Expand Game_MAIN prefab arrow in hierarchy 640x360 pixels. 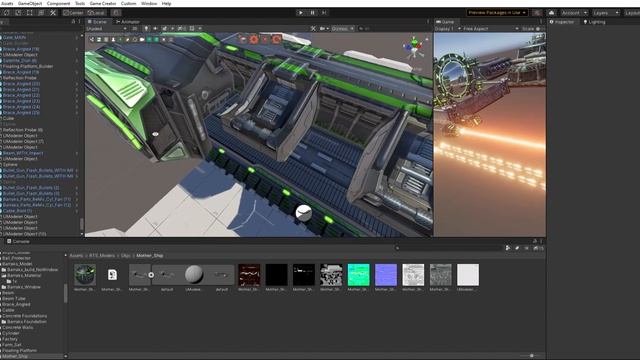[x=76, y=37]
